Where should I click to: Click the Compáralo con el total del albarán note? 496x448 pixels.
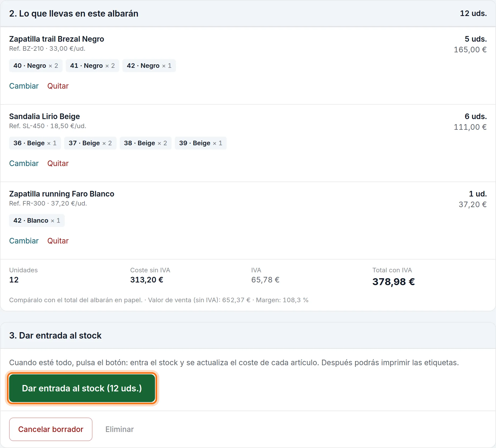point(159,300)
